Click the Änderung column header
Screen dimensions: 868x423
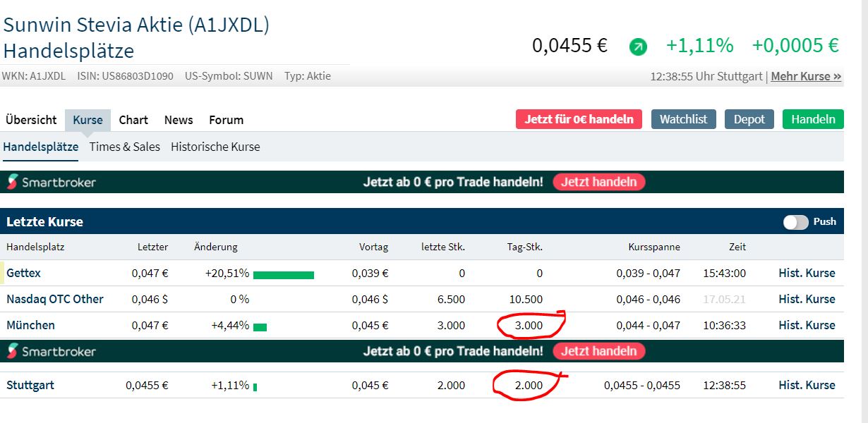click(216, 247)
